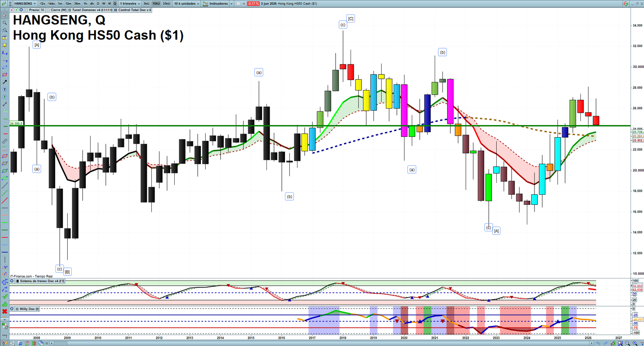Select the text box T tool
This screenshot has height=346, width=644.
pyautogui.click(x=5, y=89)
